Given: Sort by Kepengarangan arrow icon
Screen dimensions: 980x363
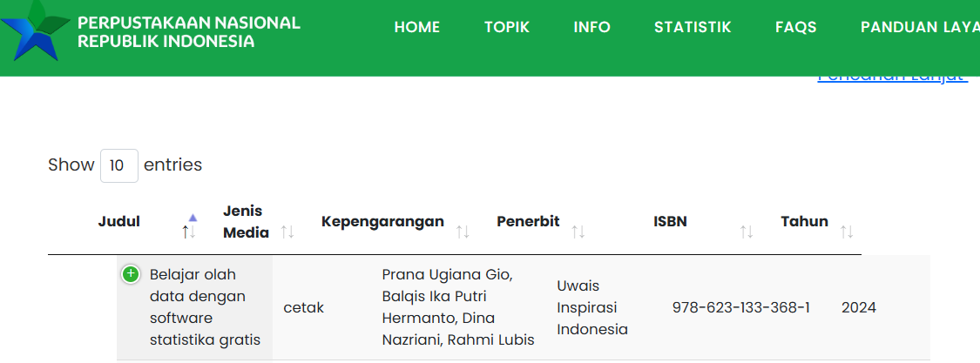Looking at the screenshot, I should tap(463, 232).
